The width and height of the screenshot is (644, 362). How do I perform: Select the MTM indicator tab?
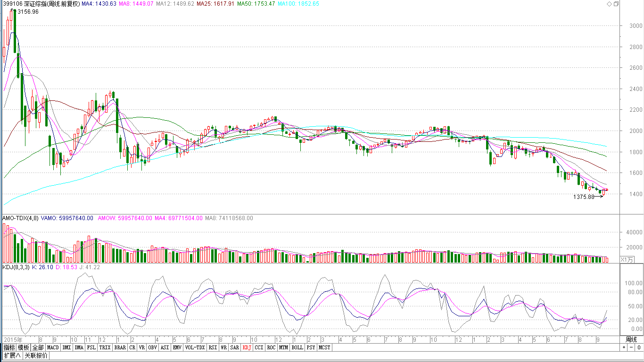[x=283, y=347]
